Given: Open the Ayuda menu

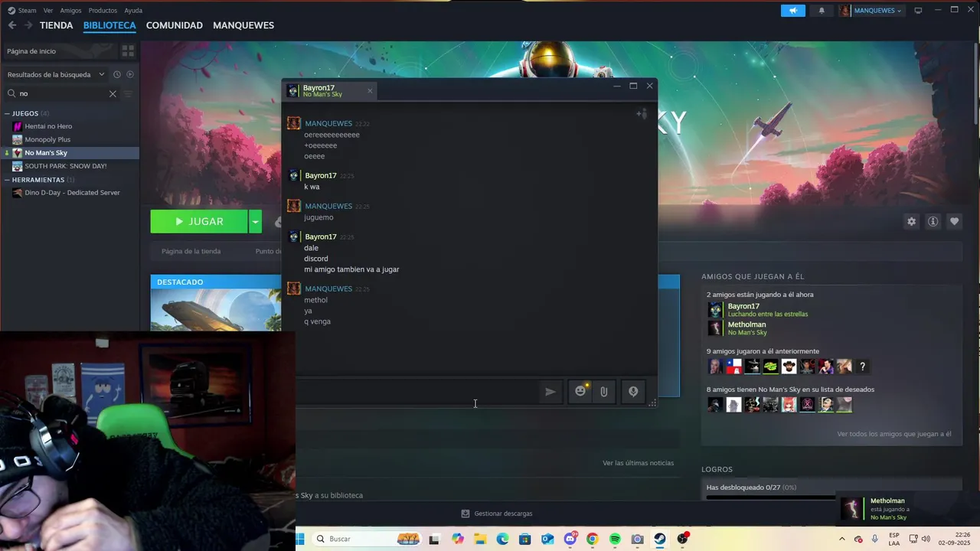Looking at the screenshot, I should [x=133, y=11].
